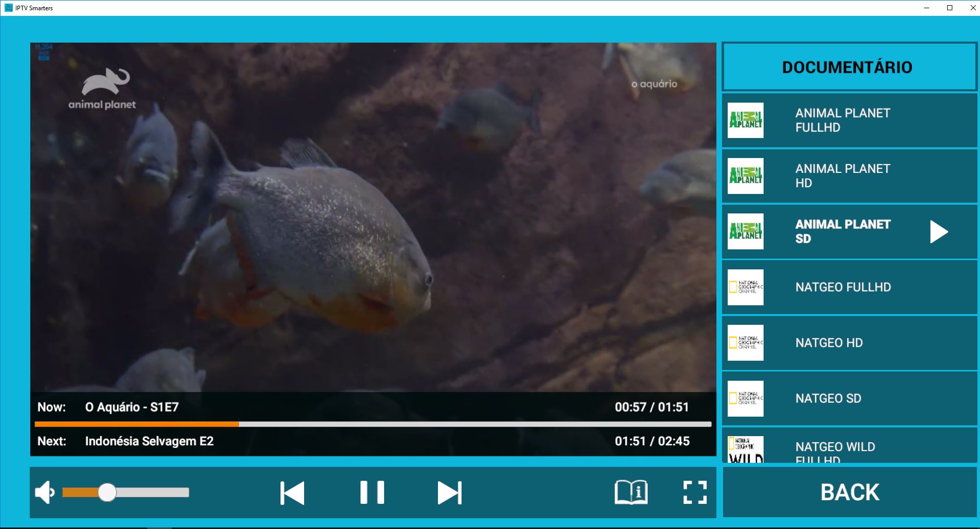The height and width of the screenshot is (529, 980).
Task: Select the playing ANIMAL PLANET SD channel
Action: 849,231
